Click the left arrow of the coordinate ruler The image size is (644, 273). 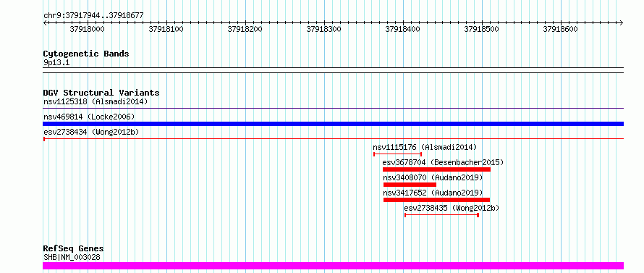point(46,22)
